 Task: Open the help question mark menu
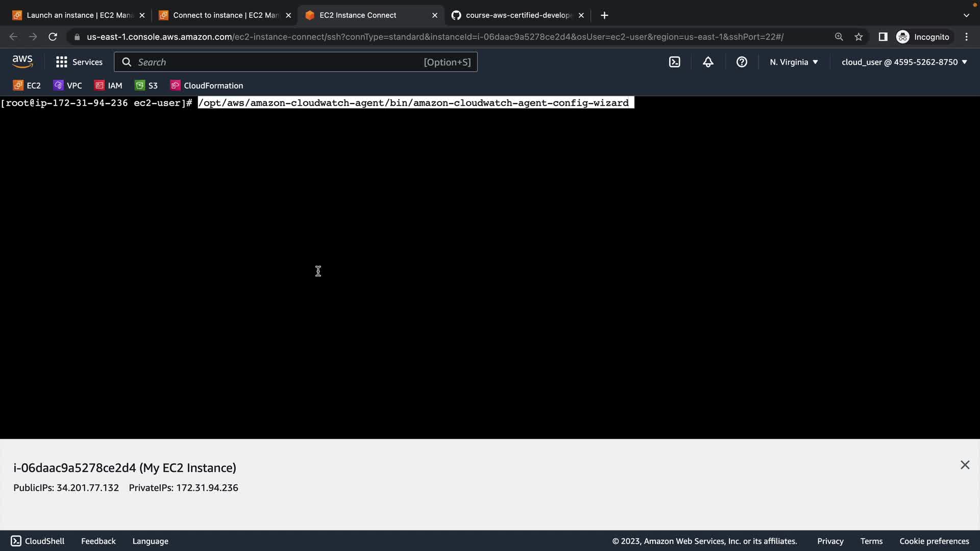coord(742,62)
